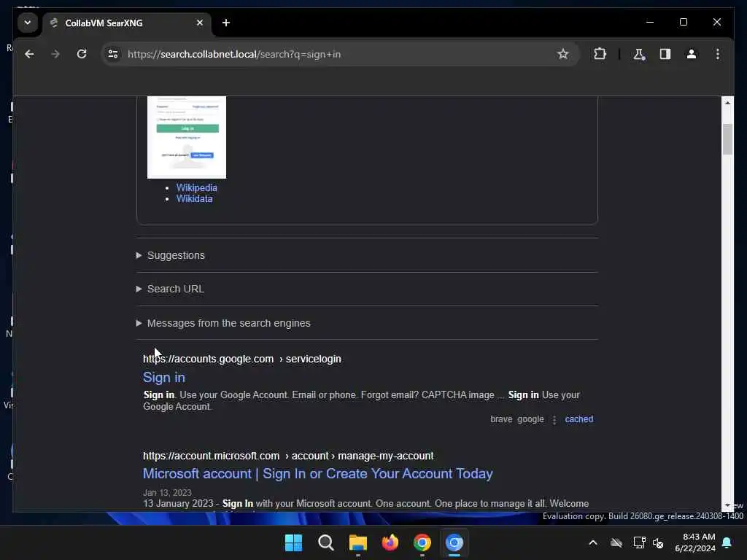The image size is (747, 560).
Task: Open the Microsoft account result title
Action: [318, 474]
